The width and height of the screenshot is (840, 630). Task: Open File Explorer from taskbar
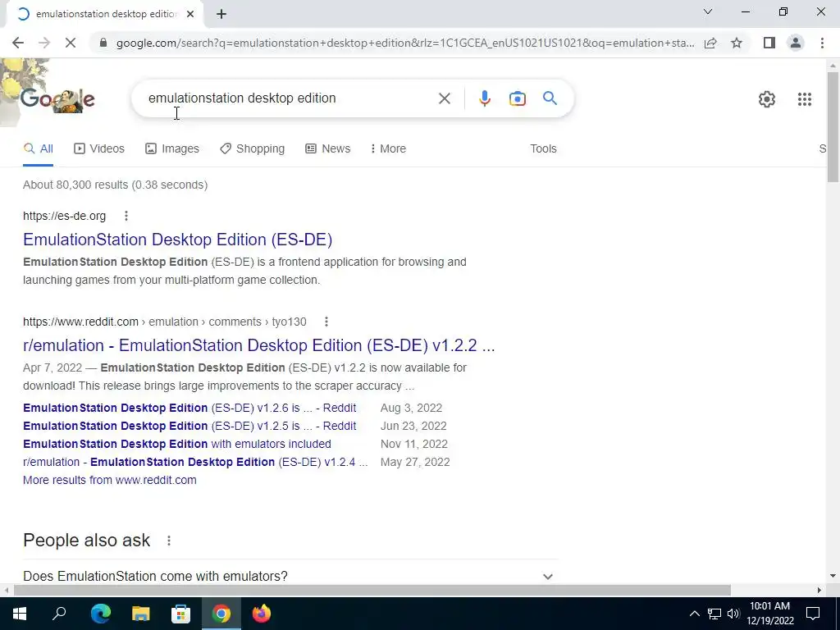pyautogui.click(x=141, y=614)
